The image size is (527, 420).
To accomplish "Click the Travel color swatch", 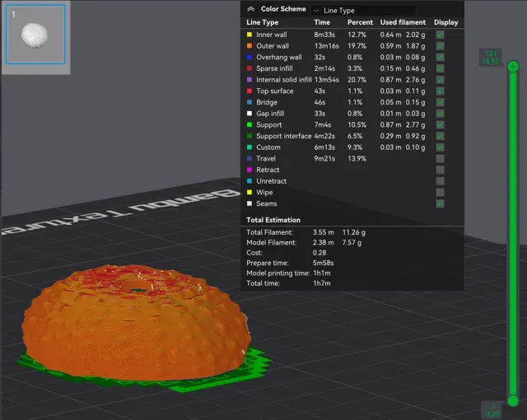I will click(x=250, y=159).
